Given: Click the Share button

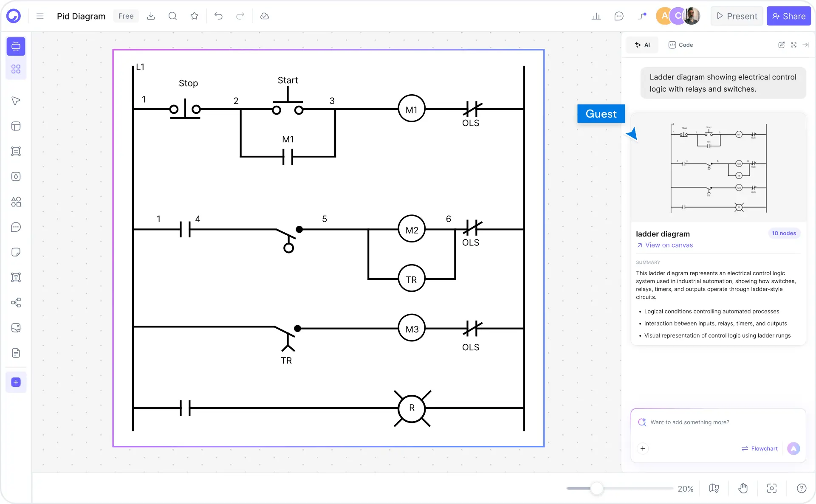Looking at the screenshot, I should point(789,16).
